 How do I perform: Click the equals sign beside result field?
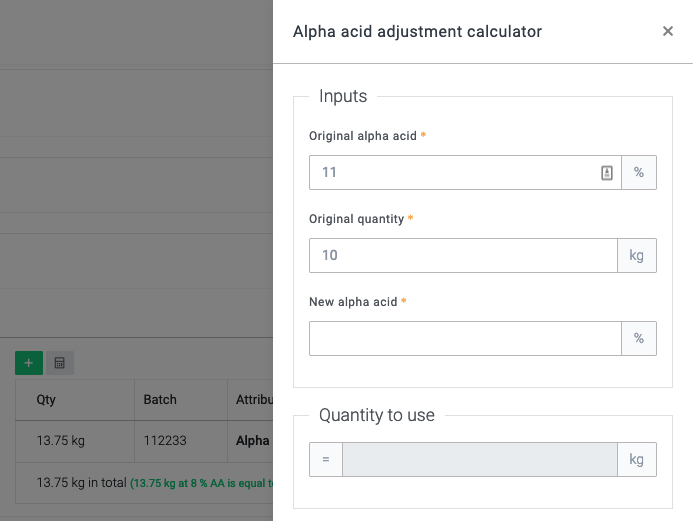click(x=326, y=460)
